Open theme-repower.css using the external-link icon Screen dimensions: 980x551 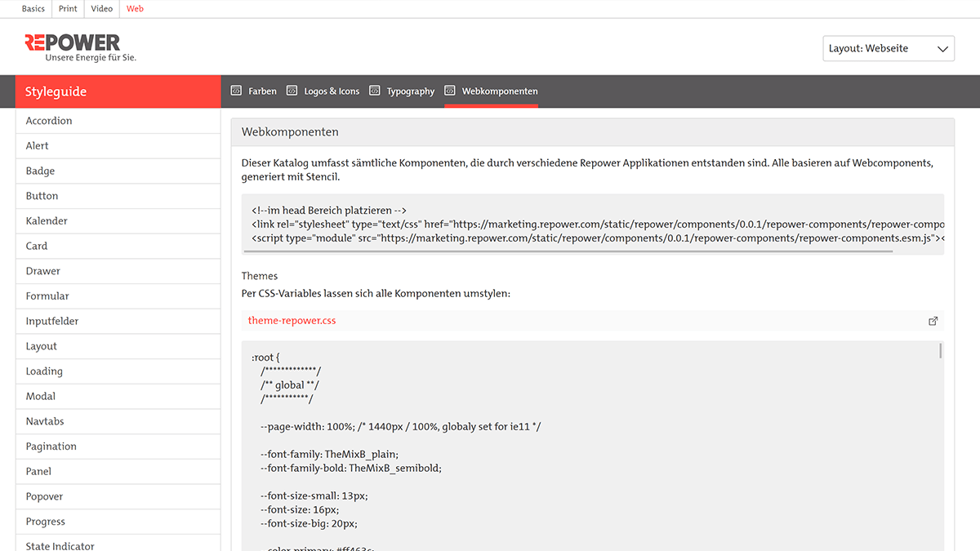point(933,320)
